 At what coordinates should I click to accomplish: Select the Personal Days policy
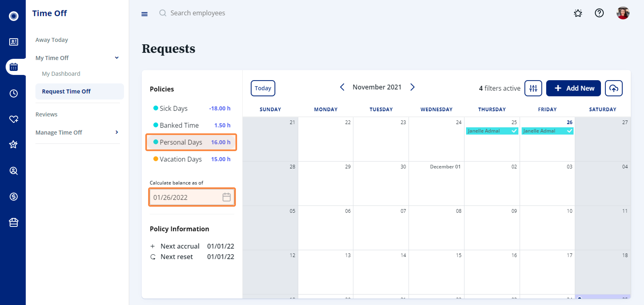pos(191,142)
